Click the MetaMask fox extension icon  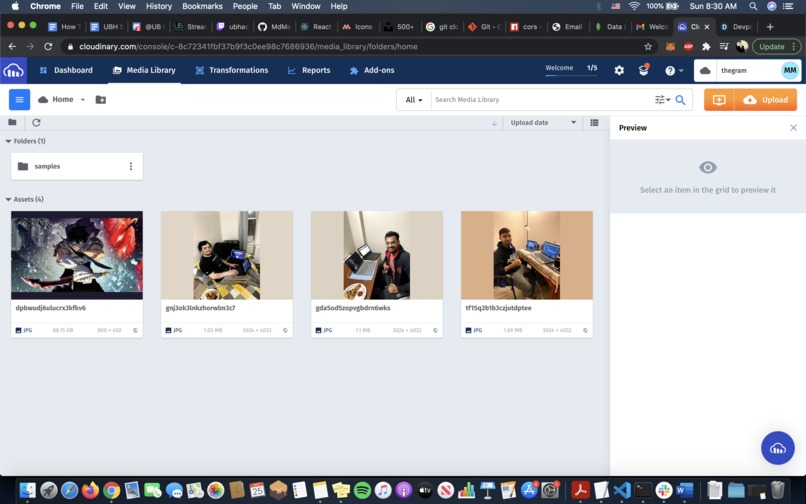670,46
